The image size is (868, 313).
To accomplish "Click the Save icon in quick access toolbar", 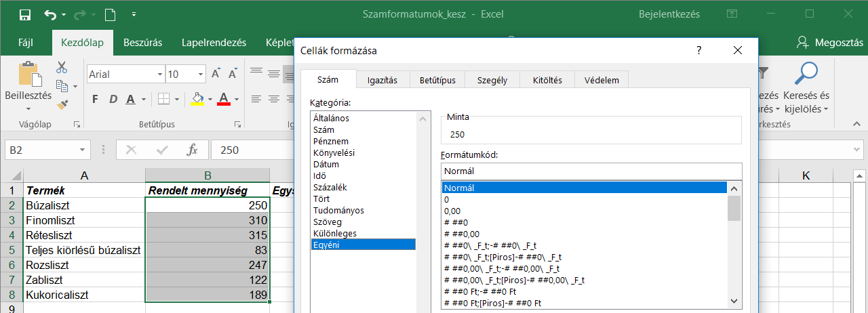I will [25, 14].
